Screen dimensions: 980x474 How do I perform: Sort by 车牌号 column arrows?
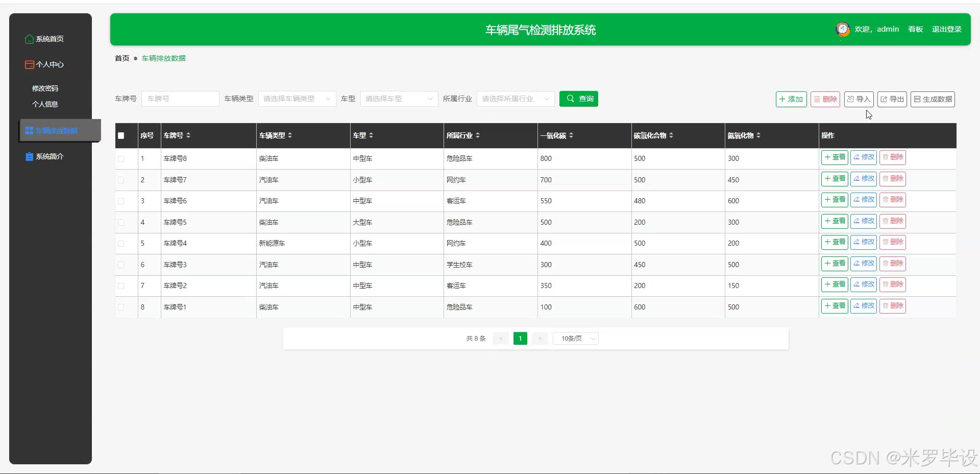(188, 135)
